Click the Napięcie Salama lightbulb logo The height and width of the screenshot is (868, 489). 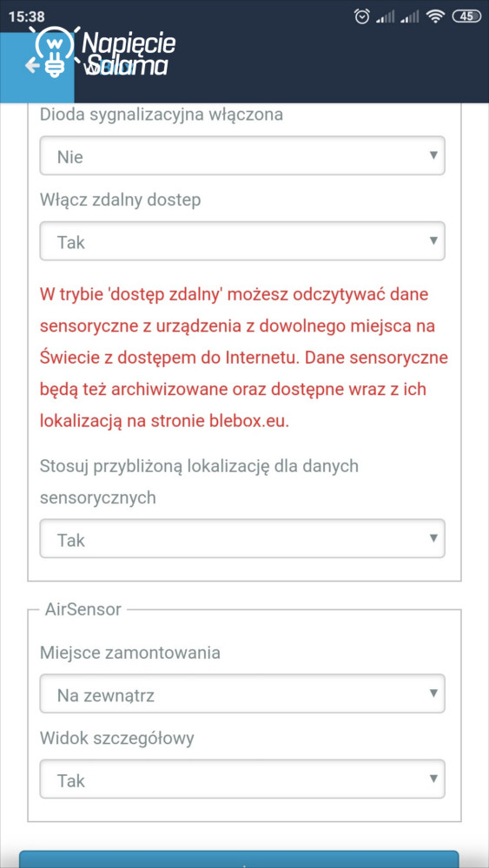coord(54,49)
